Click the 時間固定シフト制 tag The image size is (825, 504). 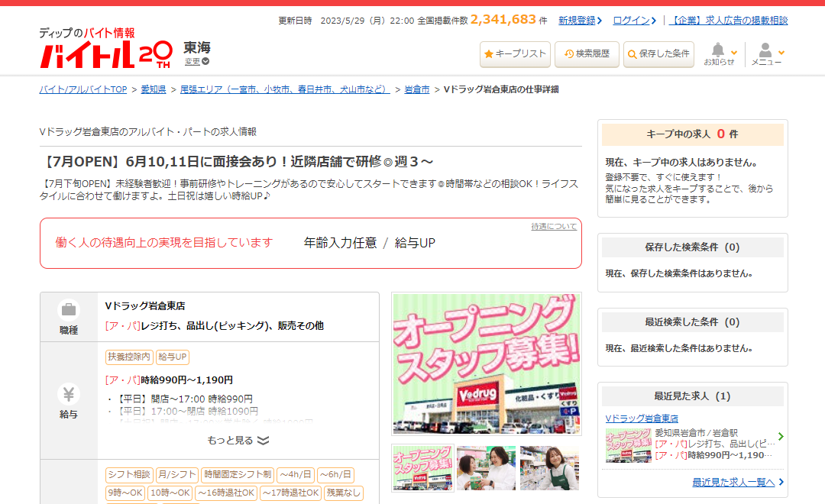(238, 474)
